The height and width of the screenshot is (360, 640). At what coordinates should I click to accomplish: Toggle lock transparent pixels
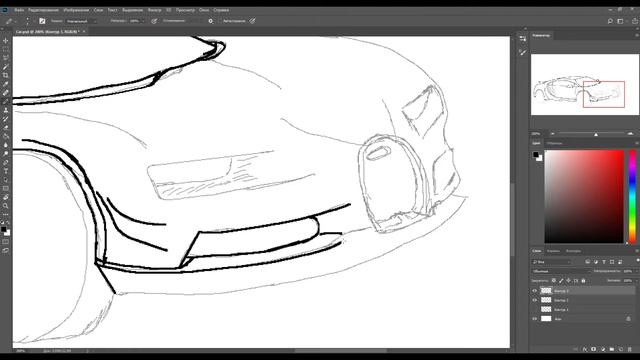click(554, 280)
